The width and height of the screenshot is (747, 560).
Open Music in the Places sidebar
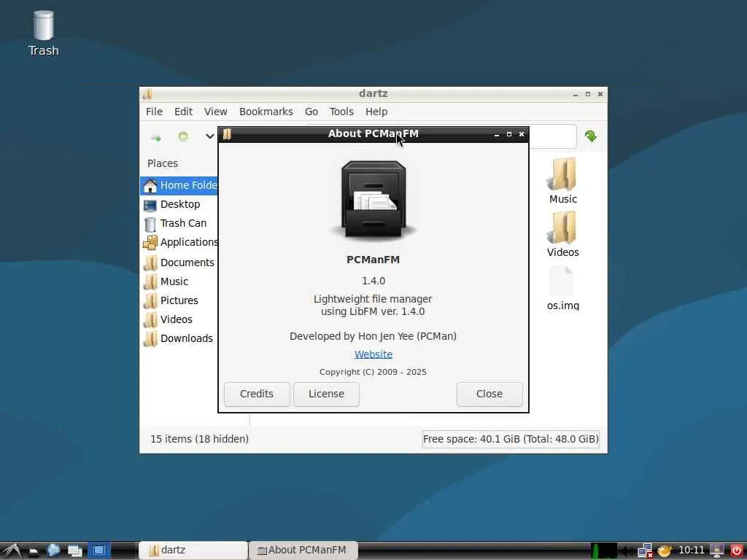pos(179,281)
